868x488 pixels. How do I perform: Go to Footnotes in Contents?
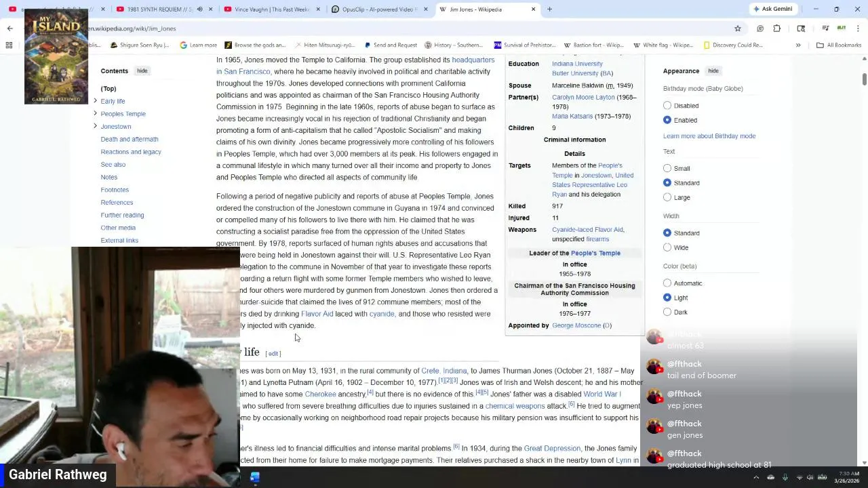click(x=115, y=190)
